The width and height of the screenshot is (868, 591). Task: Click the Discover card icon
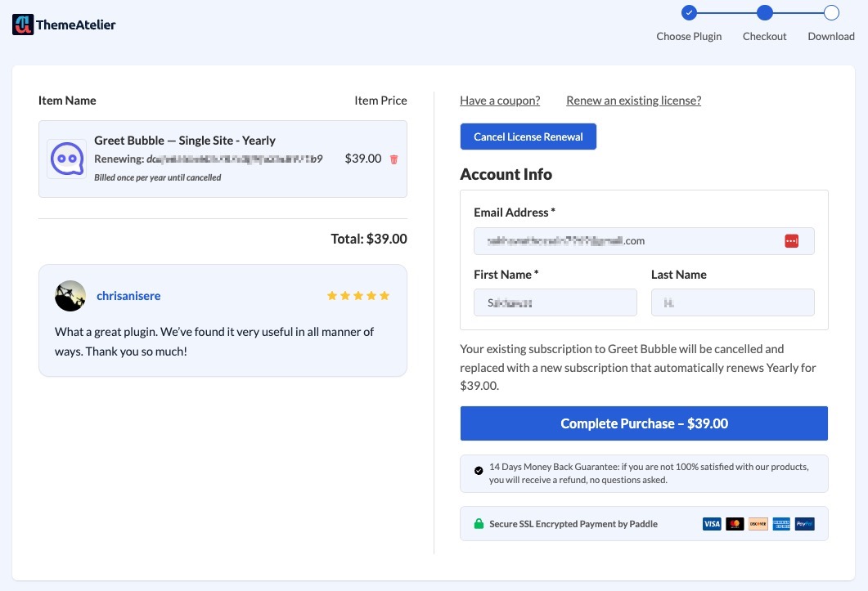[x=758, y=524]
